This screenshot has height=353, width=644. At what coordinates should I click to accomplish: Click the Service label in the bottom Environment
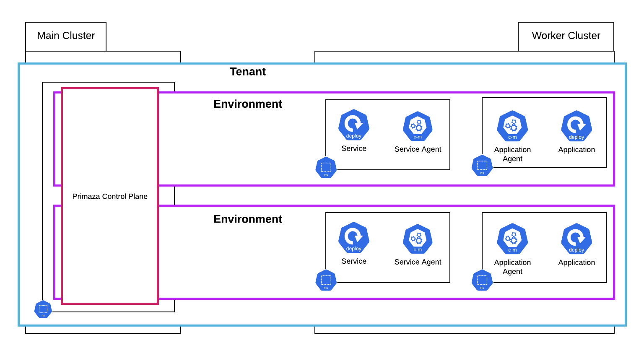click(354, 261)
